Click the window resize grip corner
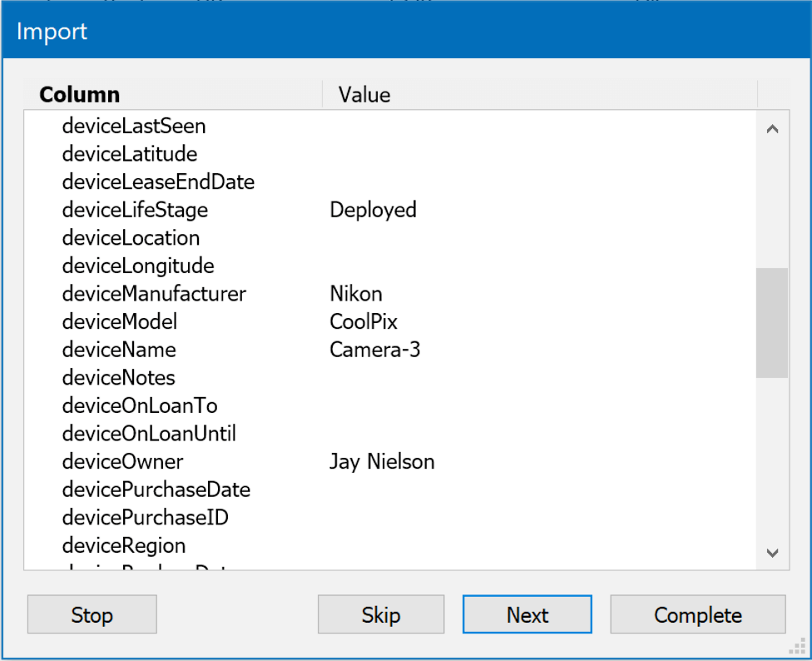The height and width of the screenshot is (661, 812). 800,649
